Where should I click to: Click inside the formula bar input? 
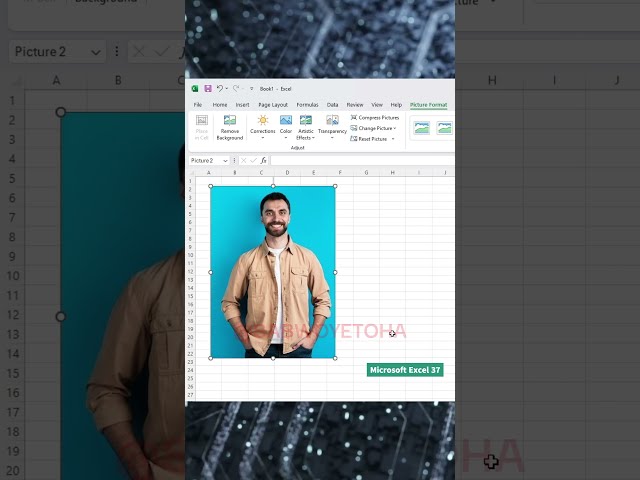click(362, 160)
